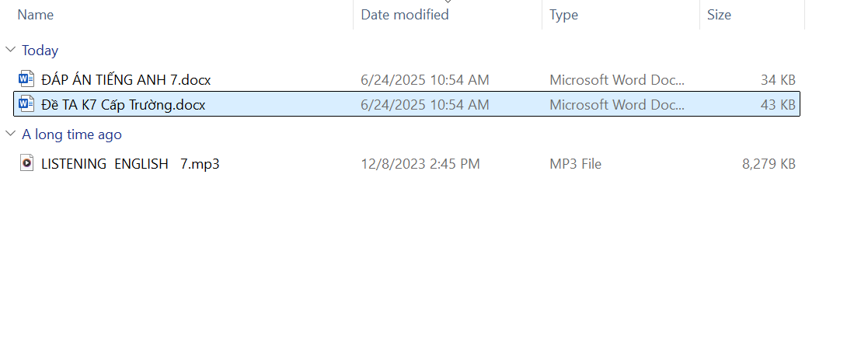
Task: Click the 34 KB size cell
Action: point(778,79)
